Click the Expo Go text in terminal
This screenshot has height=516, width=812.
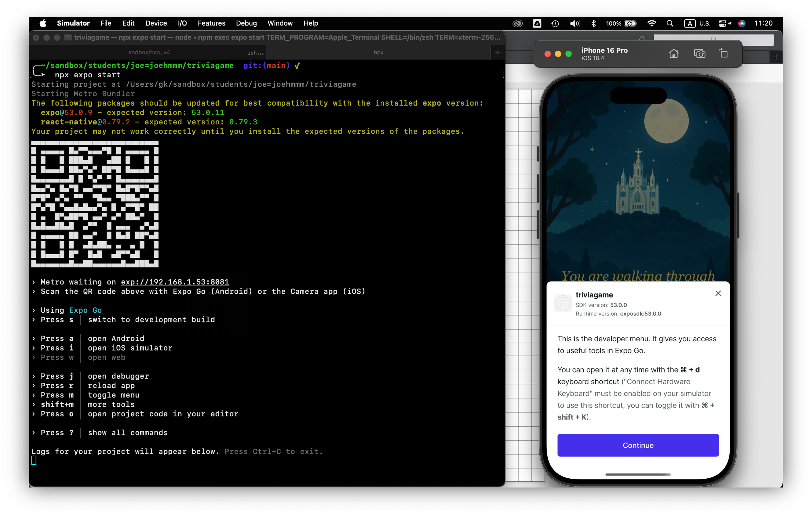[x=85, y=310]
